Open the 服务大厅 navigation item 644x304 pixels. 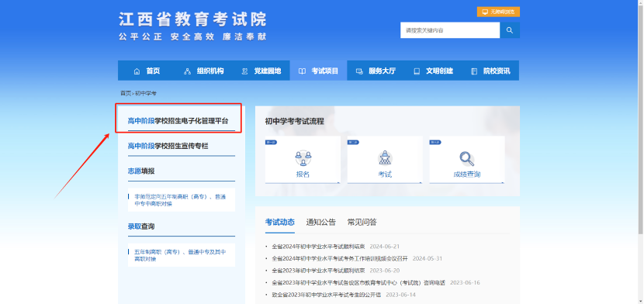(376, 71)
